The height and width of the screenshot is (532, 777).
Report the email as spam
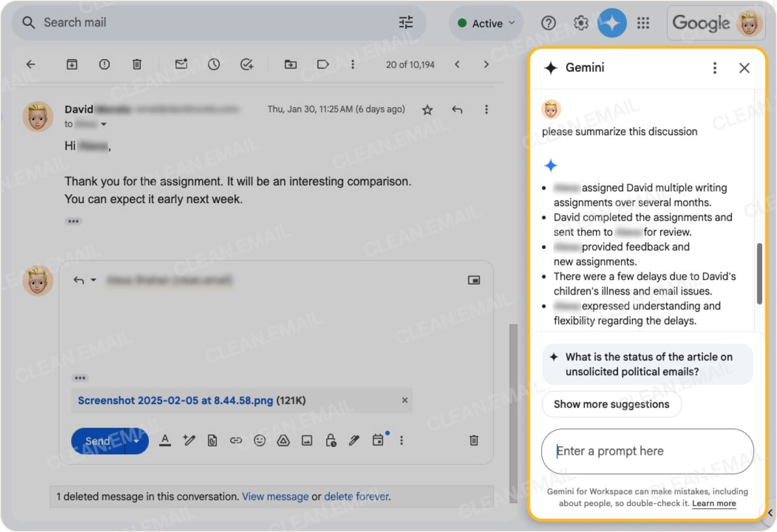pos(104,64)
